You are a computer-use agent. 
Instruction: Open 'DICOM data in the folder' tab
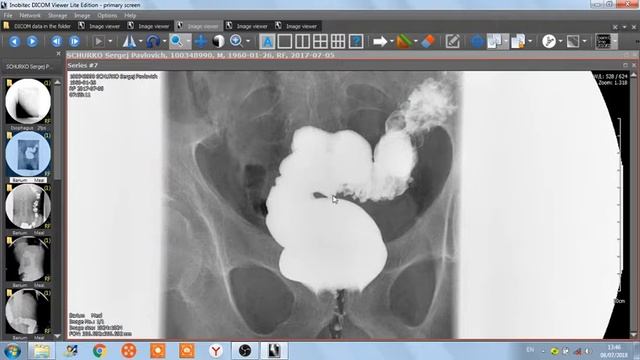[38, 26]
